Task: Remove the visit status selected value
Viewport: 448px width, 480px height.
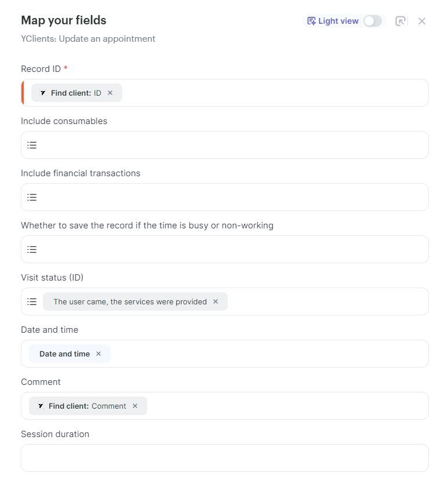Action: 216,301
